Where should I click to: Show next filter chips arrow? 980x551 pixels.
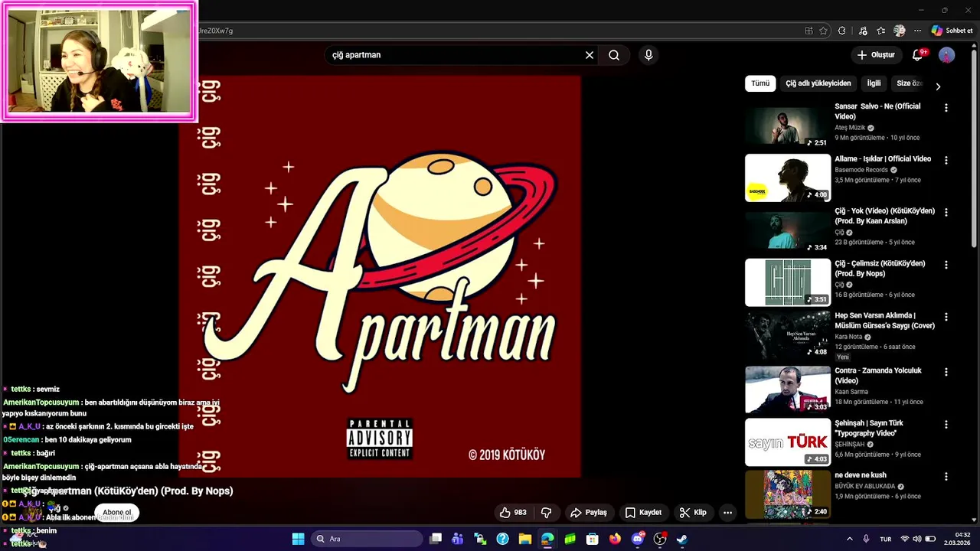coord(938,86)
